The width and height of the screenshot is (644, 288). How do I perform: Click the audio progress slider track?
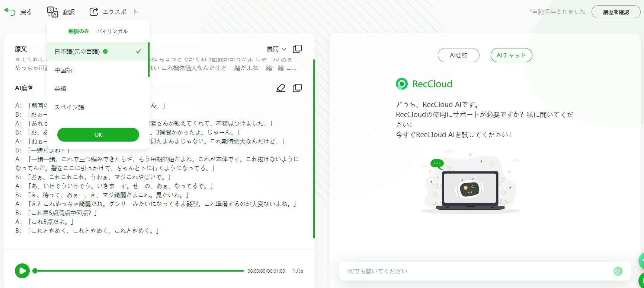tap(139, 271)
